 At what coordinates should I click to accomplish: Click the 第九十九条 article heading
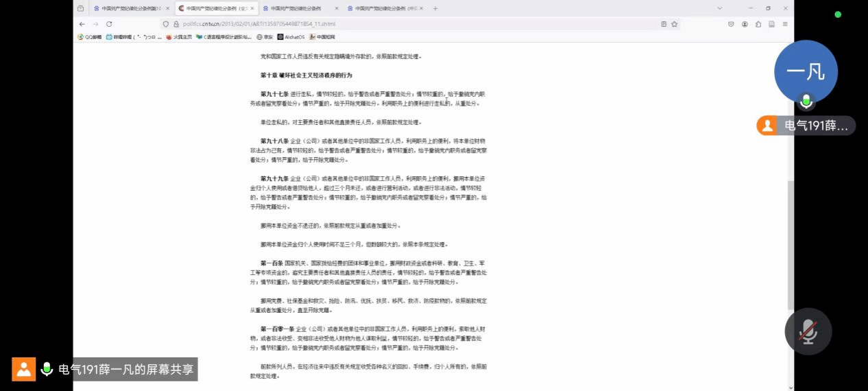274,178
